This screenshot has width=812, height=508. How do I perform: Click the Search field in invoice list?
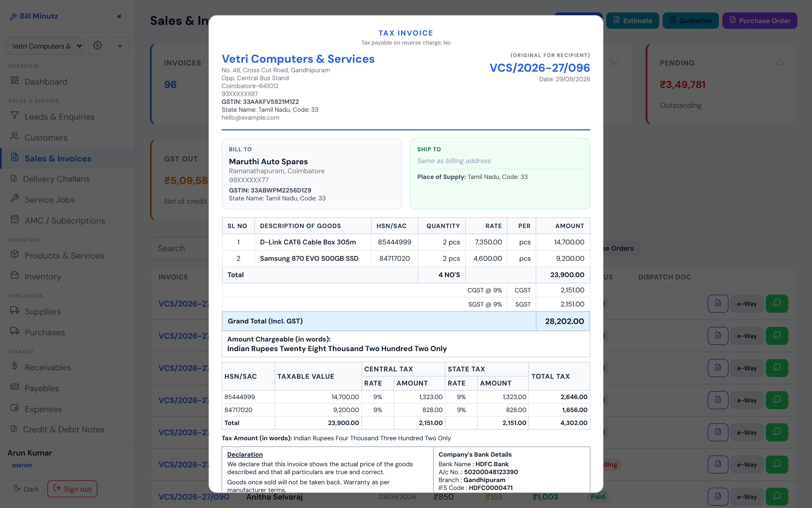click(180, 248)
